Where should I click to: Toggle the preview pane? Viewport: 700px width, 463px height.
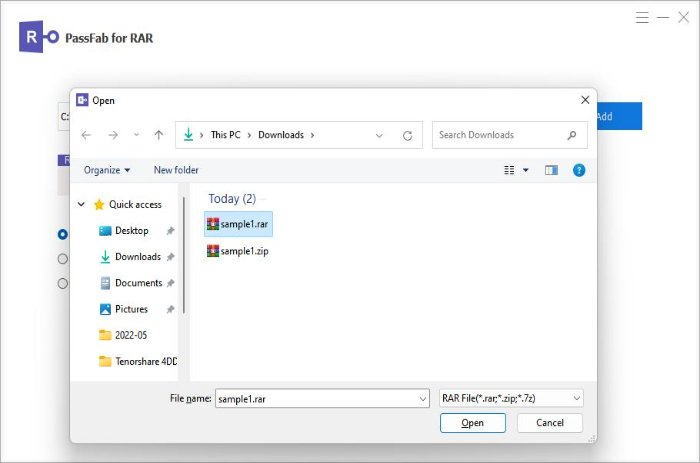[551, 170]
